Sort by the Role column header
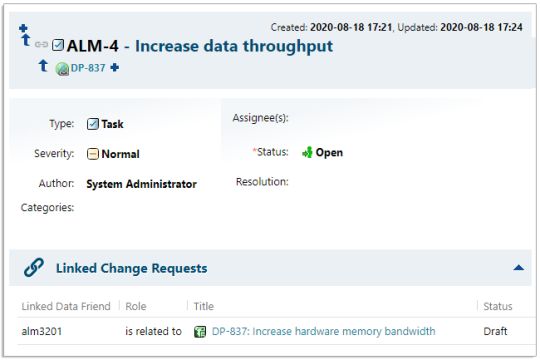The width and height of the screenshot is (540, 360). [136, 306]
